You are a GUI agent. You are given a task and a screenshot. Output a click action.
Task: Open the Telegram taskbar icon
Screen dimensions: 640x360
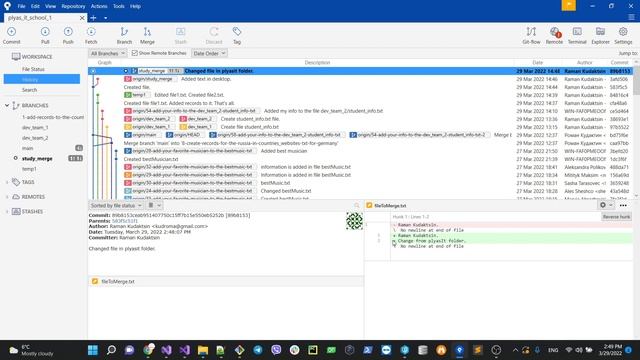pos(258,350)
